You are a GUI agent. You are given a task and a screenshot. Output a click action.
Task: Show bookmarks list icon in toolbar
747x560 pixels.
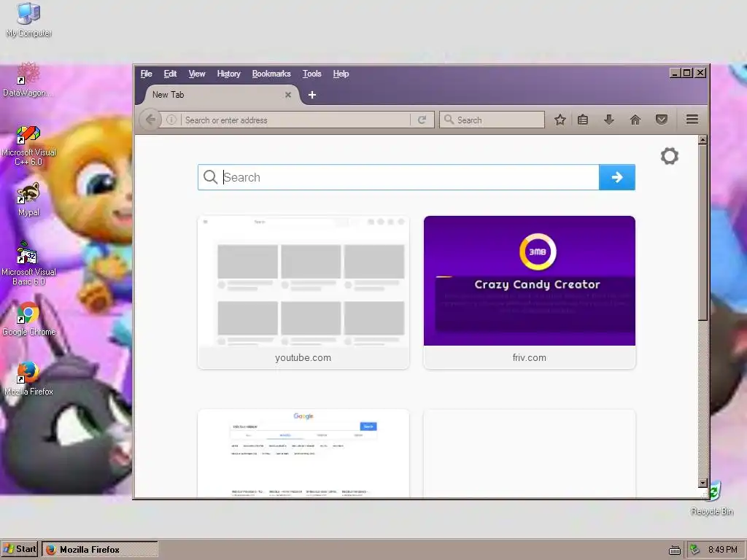click(x=583, y=120)
